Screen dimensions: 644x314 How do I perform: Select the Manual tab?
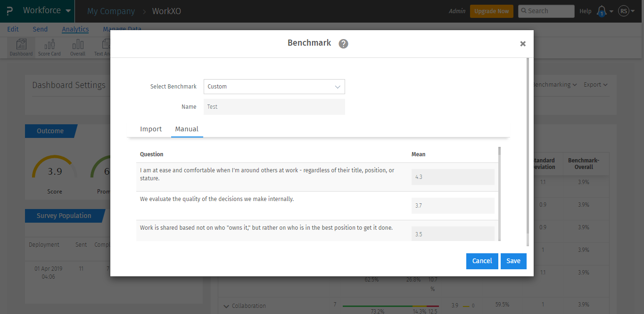coord(187,129)
